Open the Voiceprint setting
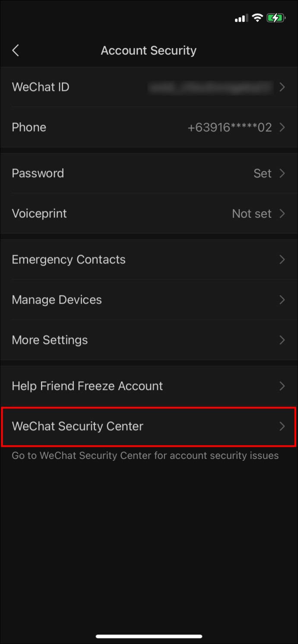The height and width of the screenshot is (644, 298). (149, 214)
